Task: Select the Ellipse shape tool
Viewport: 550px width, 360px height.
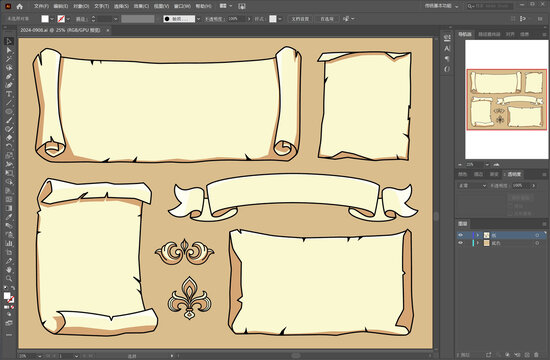Action: tap(9, 112)
